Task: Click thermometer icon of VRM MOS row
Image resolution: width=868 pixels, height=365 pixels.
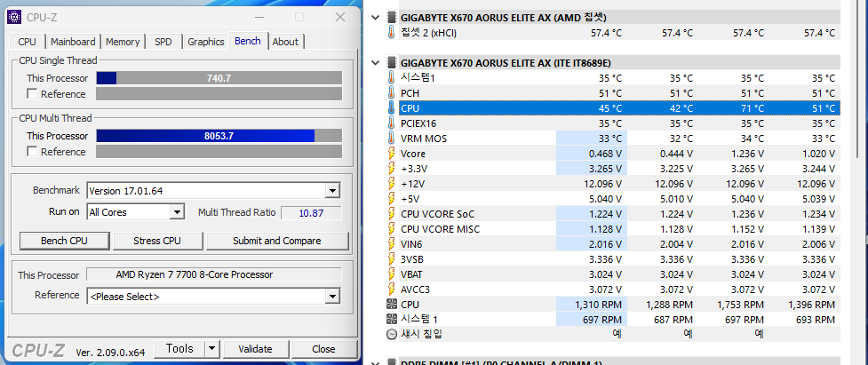Action: point(392,139)
